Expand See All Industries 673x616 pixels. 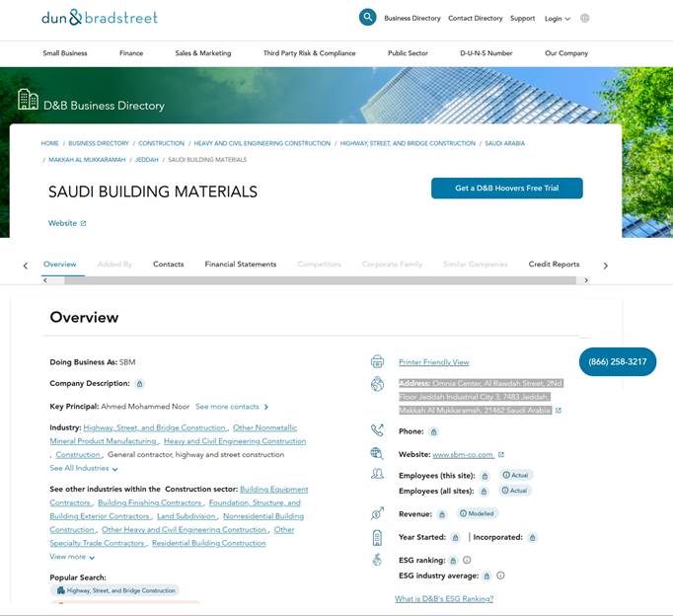click(x=84, y=468)
